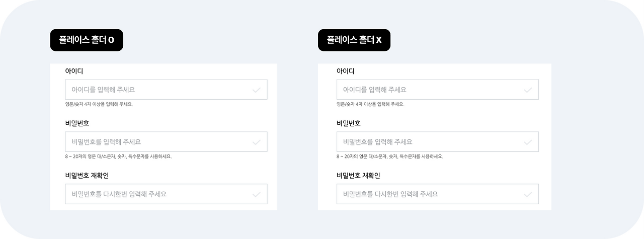Focus the 비밀번호 input under 플레이스 홀더 O
Screen dimensions: 644x239
[166, 142]
